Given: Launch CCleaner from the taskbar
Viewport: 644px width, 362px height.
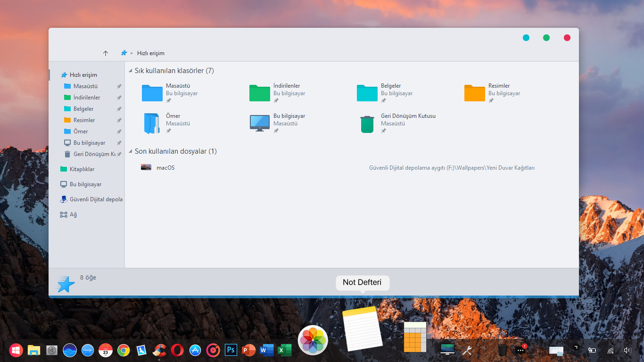Looking at the screenshot, I should click(160, 350).
